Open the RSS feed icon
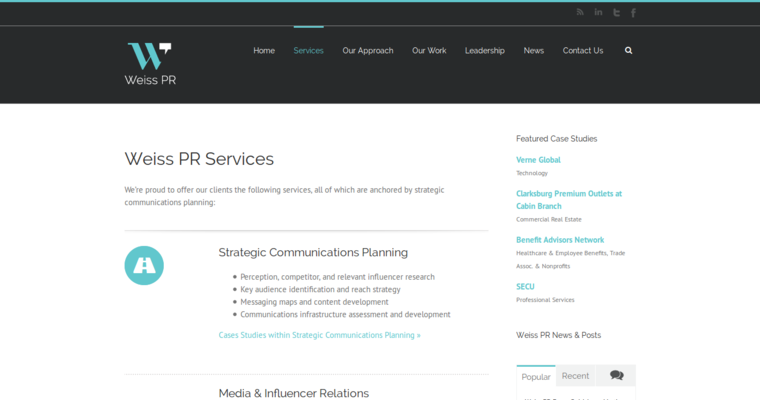 click(580, 12)
